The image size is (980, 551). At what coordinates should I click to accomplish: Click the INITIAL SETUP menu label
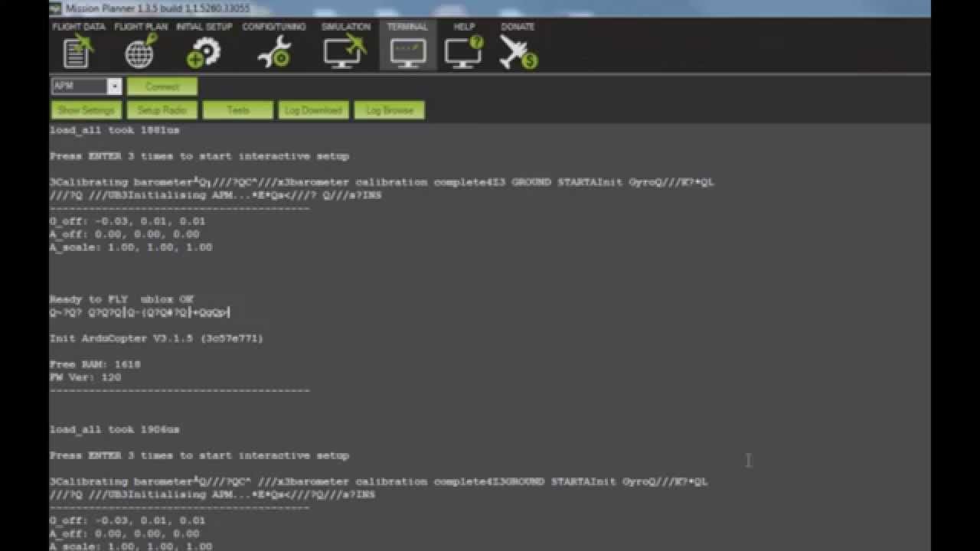[x=204, y=27]
